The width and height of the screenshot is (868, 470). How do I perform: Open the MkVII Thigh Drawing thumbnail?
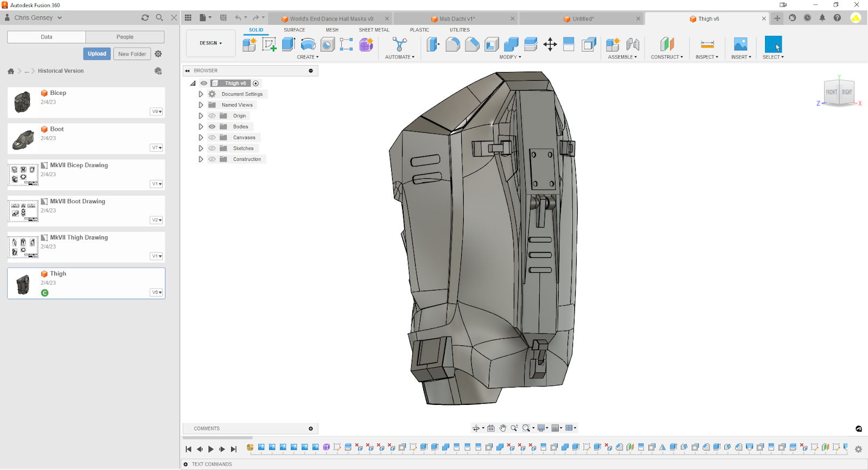coord(23,247)
